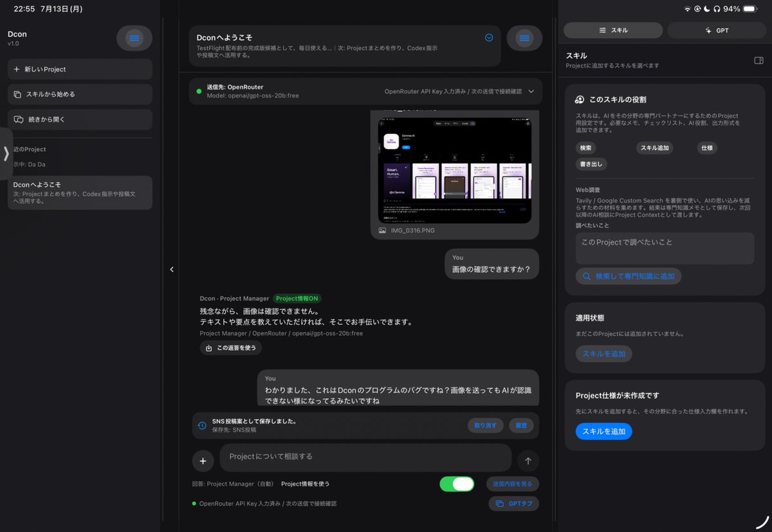Select the 検索 chip
The height and width of the screenshot is (532, 772).
click(x=585, y=148)
